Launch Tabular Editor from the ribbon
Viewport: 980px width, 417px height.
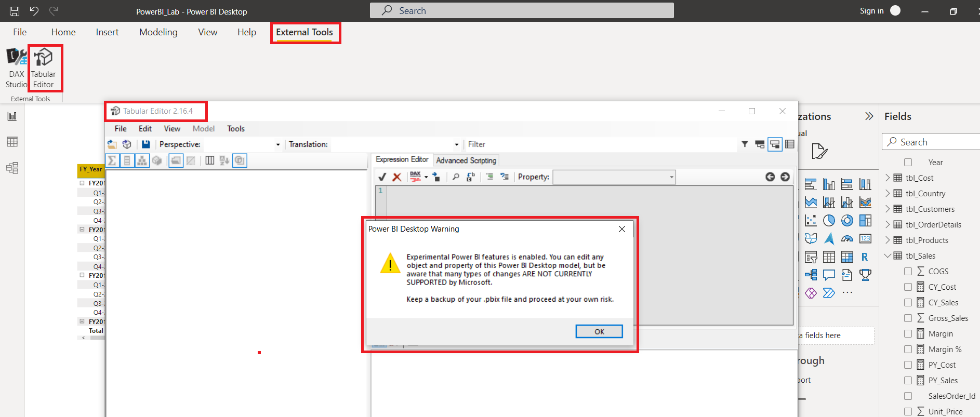point(43,68)
